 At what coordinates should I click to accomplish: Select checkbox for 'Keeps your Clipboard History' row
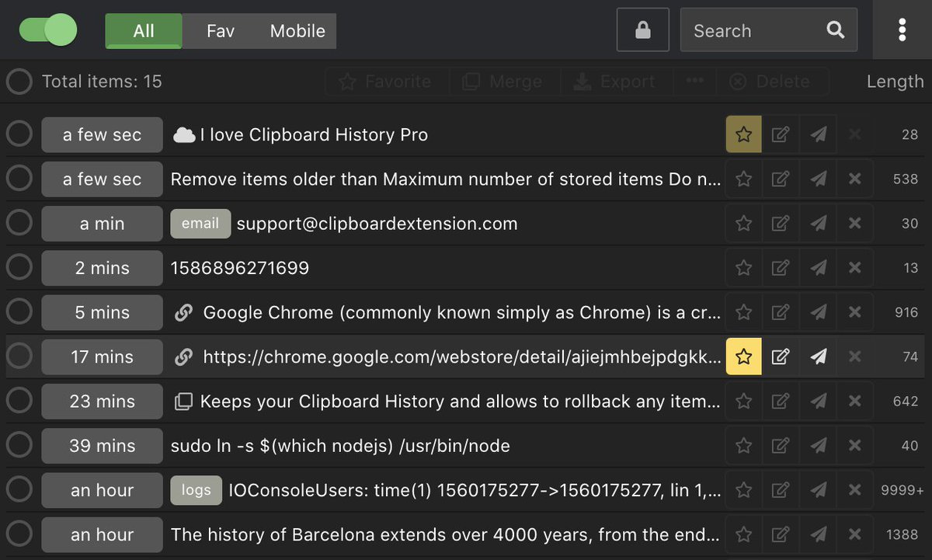click(19, 401)
